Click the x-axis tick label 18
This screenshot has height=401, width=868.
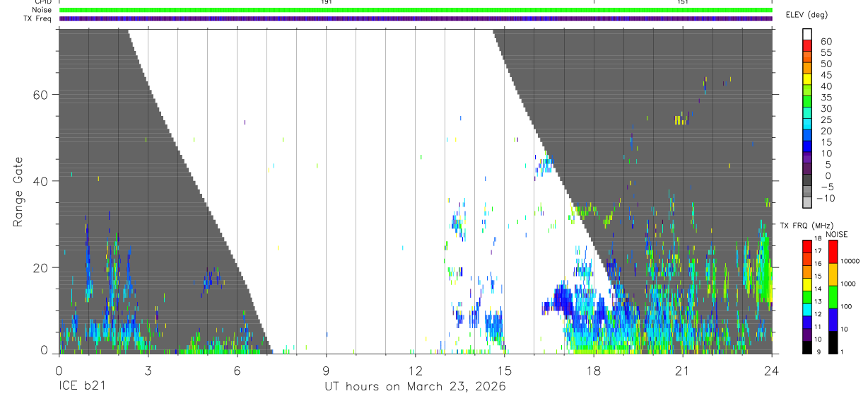tap(594, 371)
